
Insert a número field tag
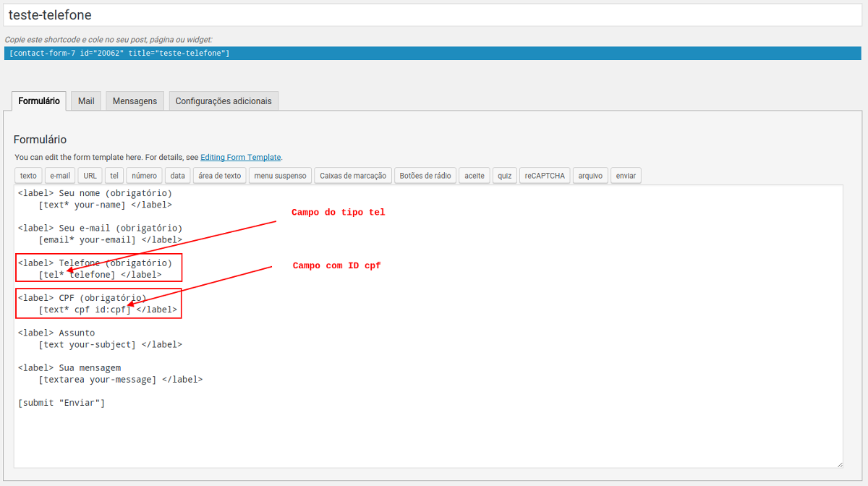tap(143, 175)
